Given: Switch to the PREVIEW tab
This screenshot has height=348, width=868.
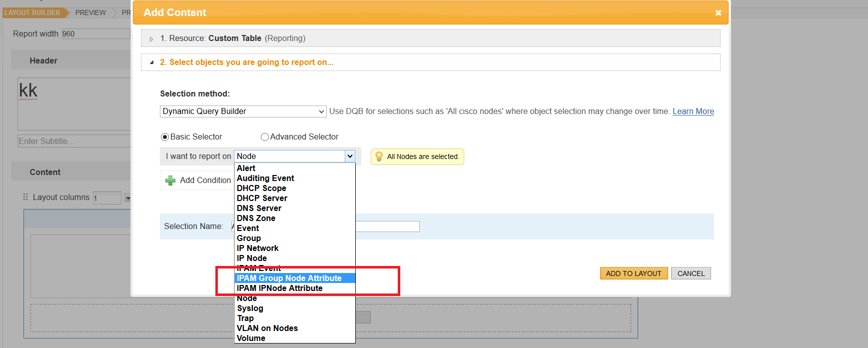Looking at the screenshot, I should [90, 12].
